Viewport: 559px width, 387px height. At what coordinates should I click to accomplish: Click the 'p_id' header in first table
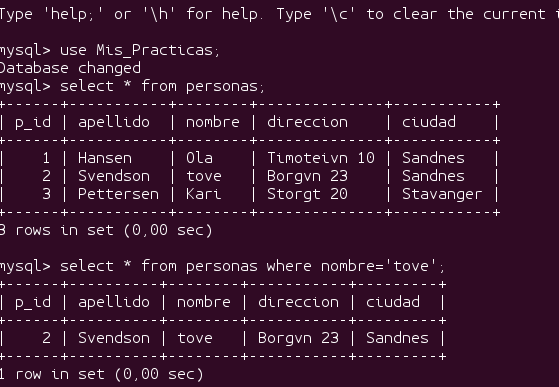point(33,122)
